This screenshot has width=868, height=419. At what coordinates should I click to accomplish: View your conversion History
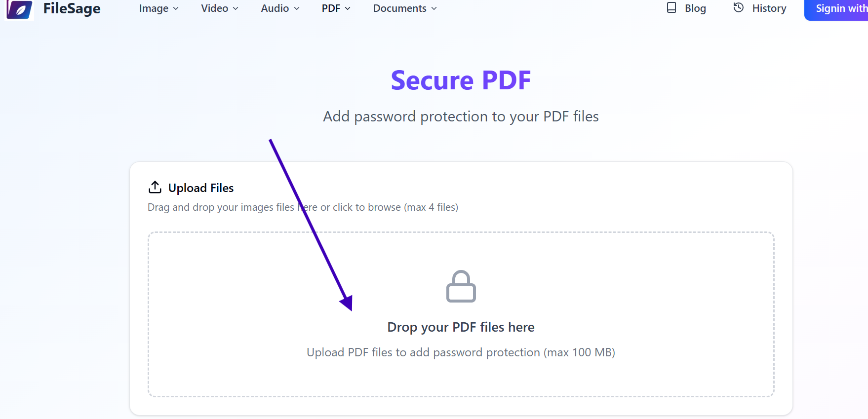[769, 8]
